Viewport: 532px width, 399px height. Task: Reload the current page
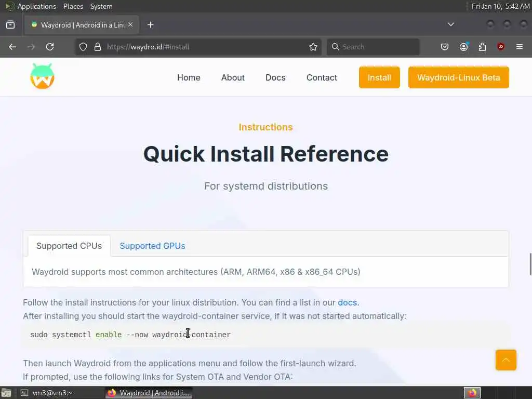[x=50, y=47]
